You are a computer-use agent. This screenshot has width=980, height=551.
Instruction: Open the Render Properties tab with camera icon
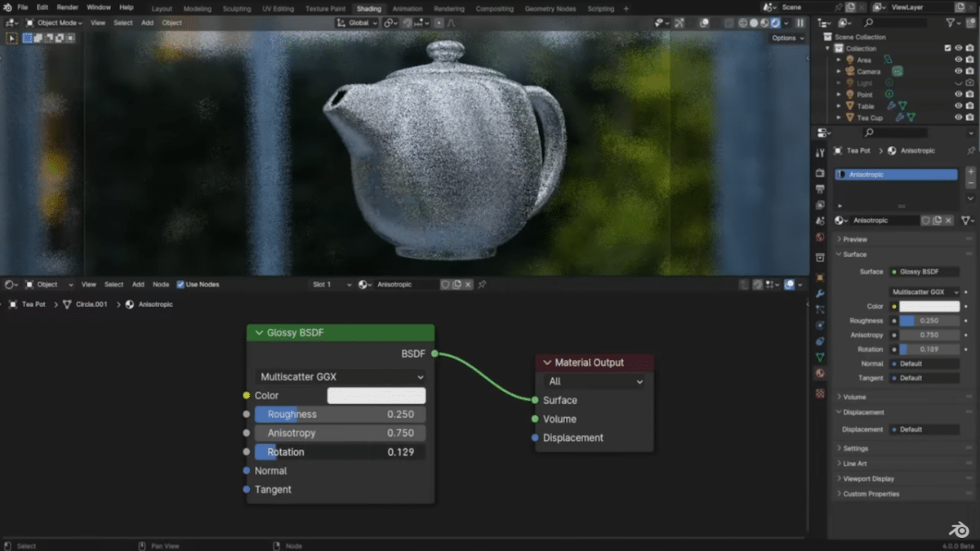[x=821, y=171]
